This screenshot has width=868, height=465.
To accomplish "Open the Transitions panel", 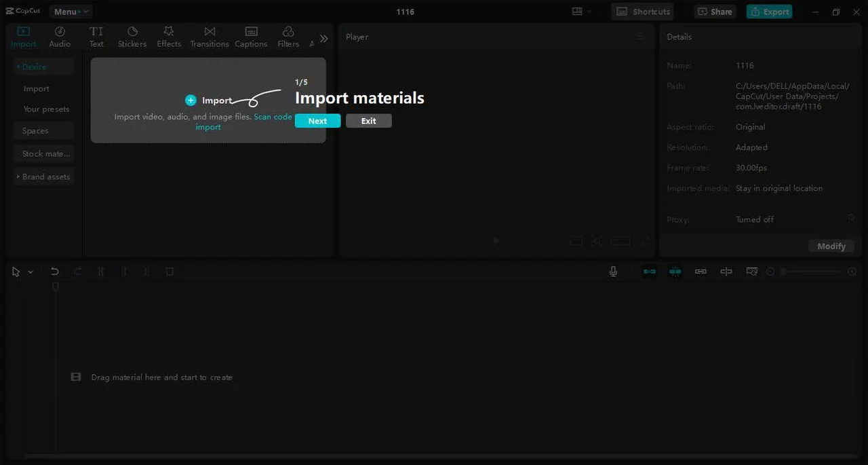I will [210, 37].
